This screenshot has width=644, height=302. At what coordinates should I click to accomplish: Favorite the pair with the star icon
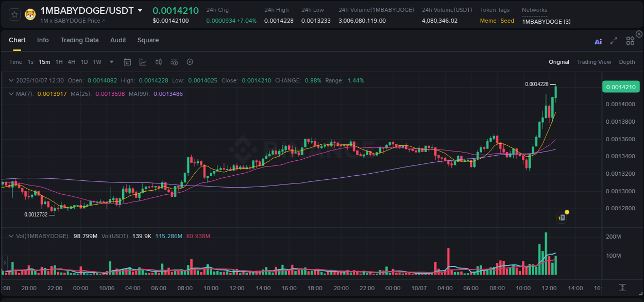pyautogui.click(x=14, y=14)
